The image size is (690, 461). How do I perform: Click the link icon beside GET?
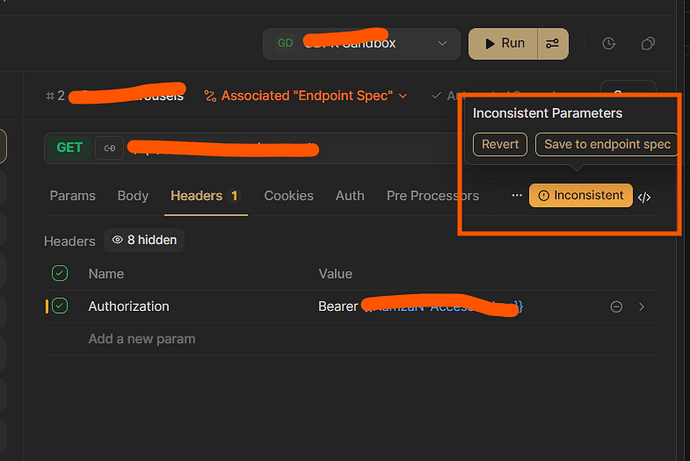[x=110, y=148]
